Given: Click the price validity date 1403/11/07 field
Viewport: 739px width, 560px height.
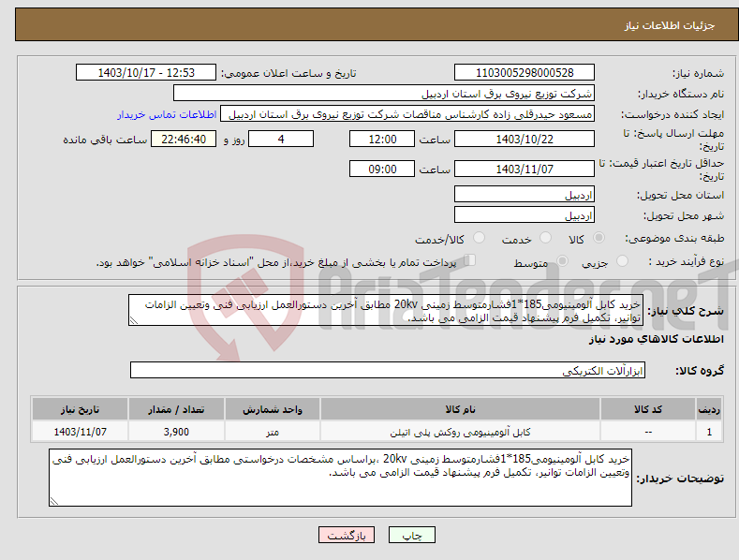Looking at the screenshot, I should point(525,169).
